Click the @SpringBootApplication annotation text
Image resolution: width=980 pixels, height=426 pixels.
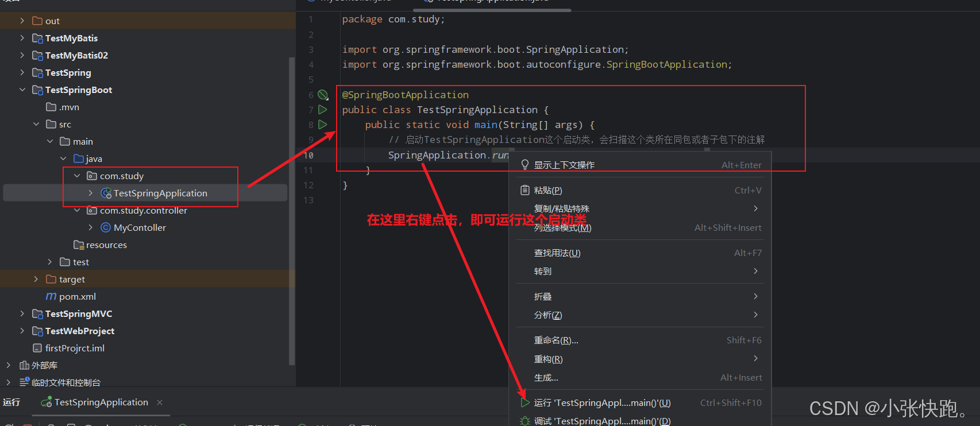406,95
